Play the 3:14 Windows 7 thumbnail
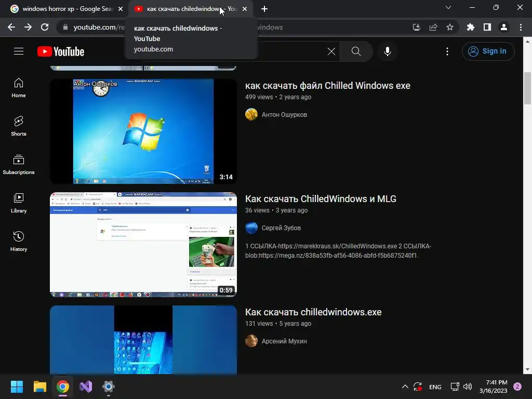 (x=143, y=131)
